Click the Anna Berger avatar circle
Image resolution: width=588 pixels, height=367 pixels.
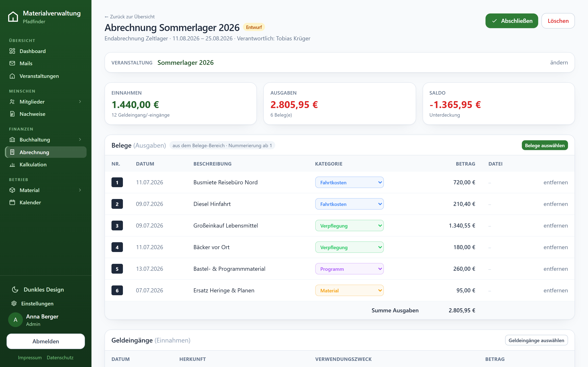click(16, 320)
